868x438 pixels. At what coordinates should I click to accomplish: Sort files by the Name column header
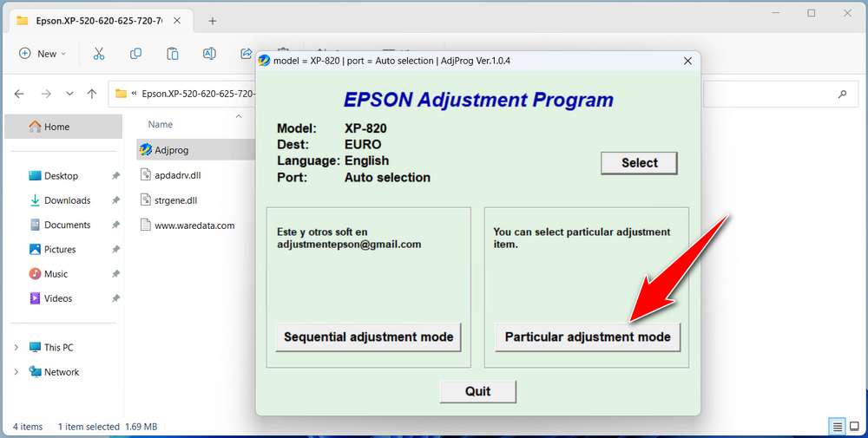point(161,124)
